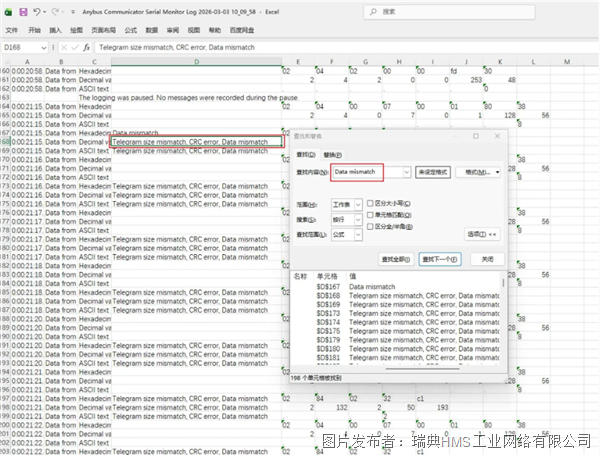The width and height of the screenshot is (600, 455).
Task: Select the $D$180 result row in find list
Action: (397, 349)
